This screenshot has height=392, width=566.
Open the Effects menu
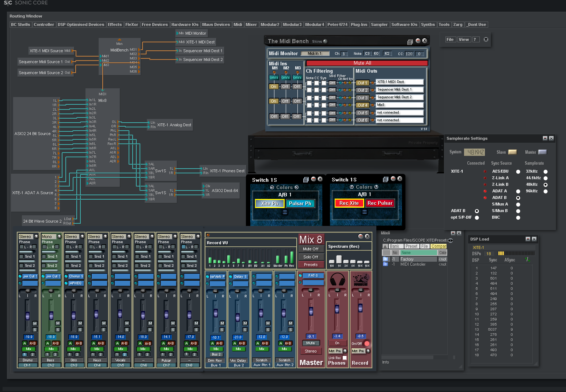[115, 25]
